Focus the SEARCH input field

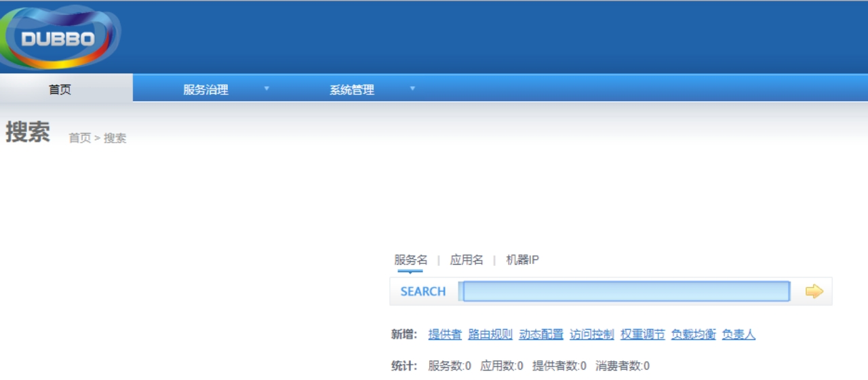point(625,291)
